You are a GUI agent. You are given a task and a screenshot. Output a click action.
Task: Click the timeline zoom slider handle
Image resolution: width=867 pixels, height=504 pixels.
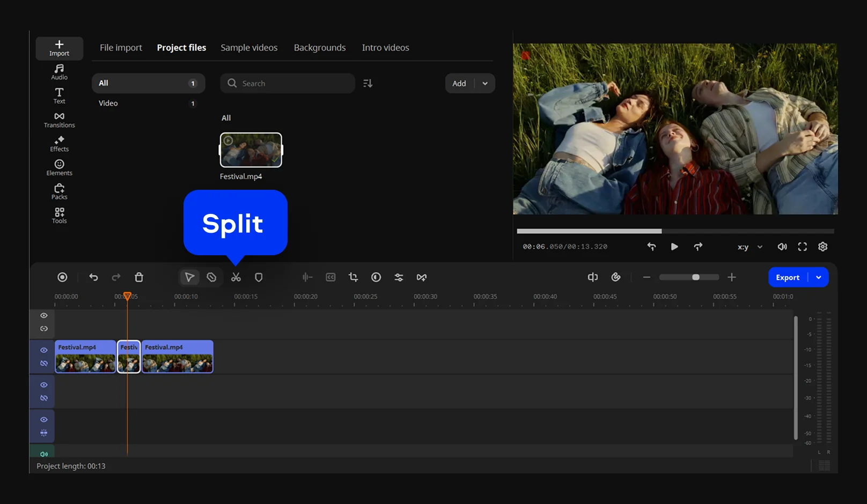click(x=696, y=277)
